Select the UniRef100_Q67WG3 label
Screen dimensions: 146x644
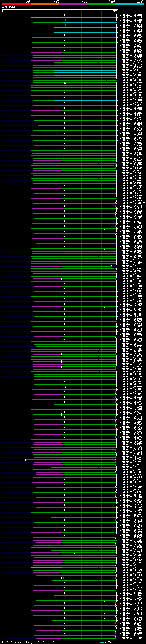[131, 271]
